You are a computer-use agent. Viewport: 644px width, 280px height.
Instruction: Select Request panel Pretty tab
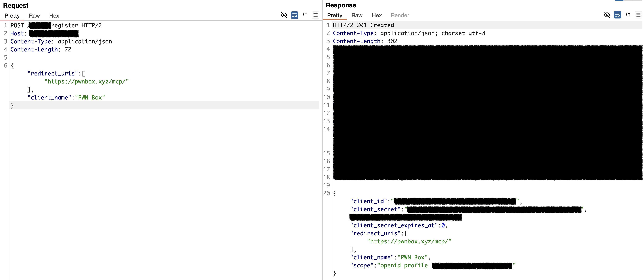[12, 16]
